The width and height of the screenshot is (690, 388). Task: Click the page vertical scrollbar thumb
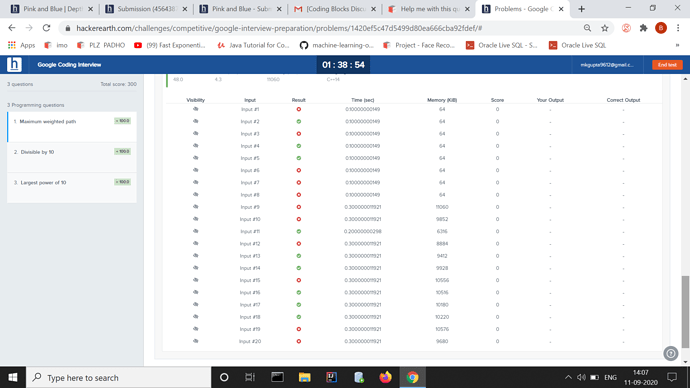[685, 311]
